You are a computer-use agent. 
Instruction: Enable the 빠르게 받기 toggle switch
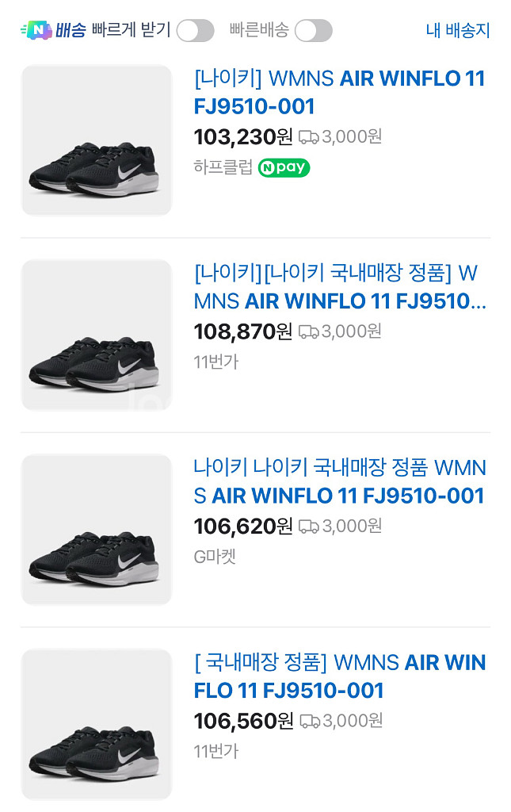195,31
